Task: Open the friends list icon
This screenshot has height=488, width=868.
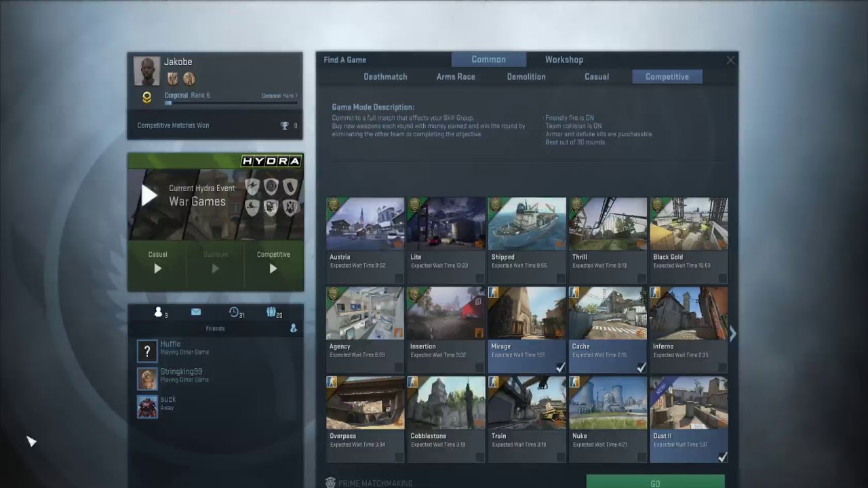Action: coord(159,312)
